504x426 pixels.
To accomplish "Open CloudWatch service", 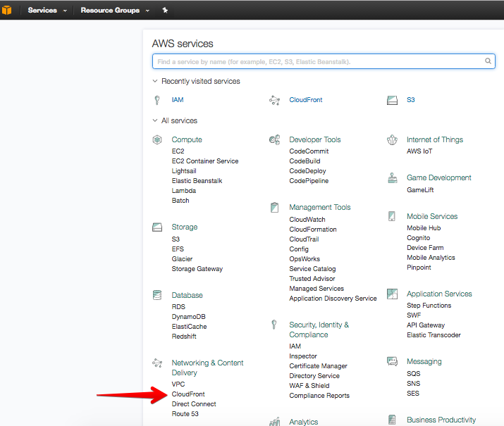I will 307,219.
